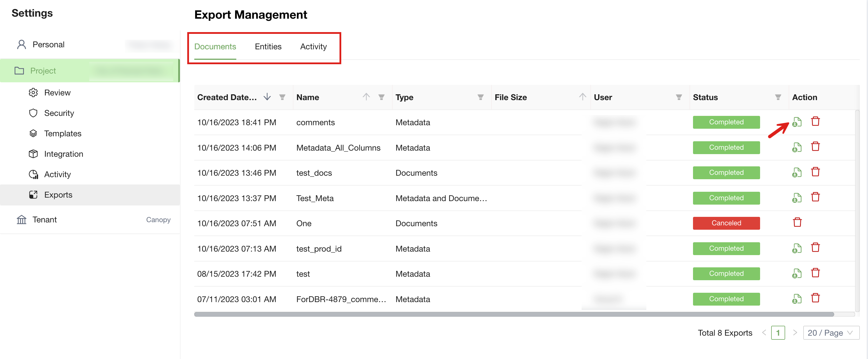The image size is (868, 359).
Task: Delete the canceled One export
Action: coord(797,222)
